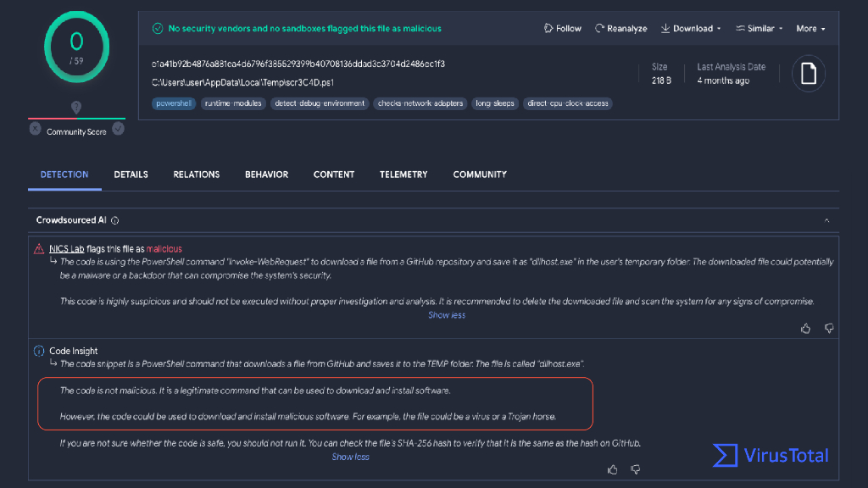868x488 pixels.
Task: Reanalyze the file
Action: (x=620, y=28)
